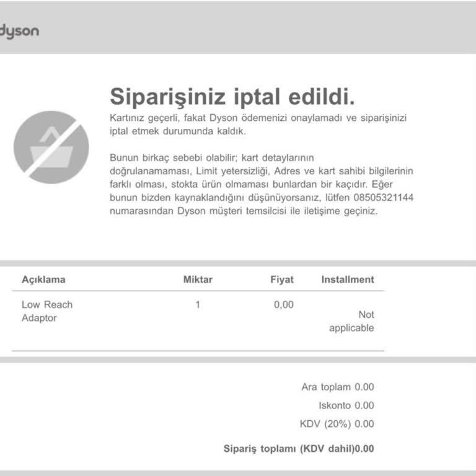
Task: Click the 'Not applicable' installment cell
Action: pyautogui.click(x=351, y=321)
